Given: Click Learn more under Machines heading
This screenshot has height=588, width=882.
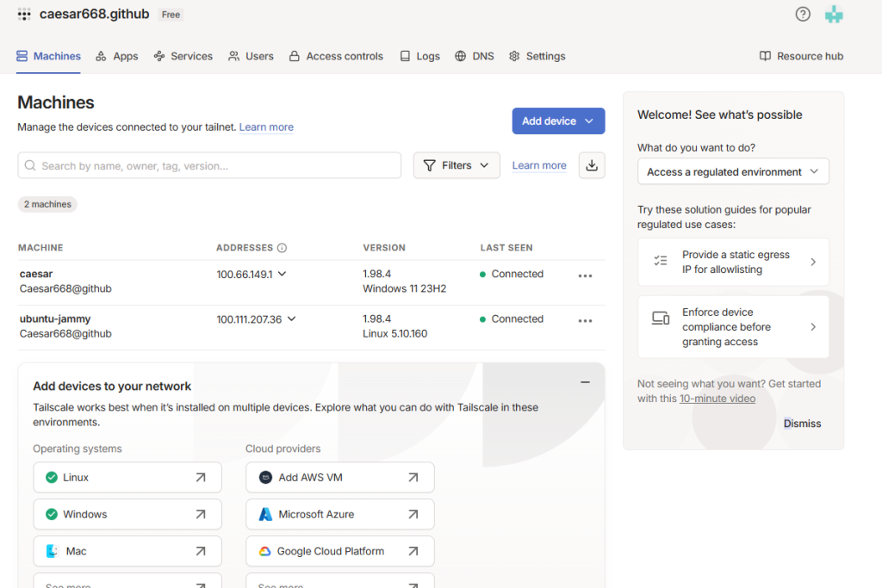Looking at the screenshot, I should 266,127.
